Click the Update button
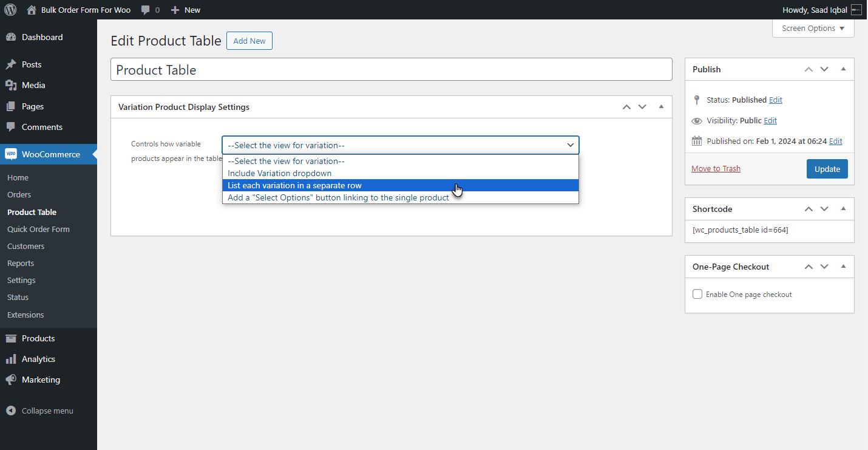 (827, 169)
